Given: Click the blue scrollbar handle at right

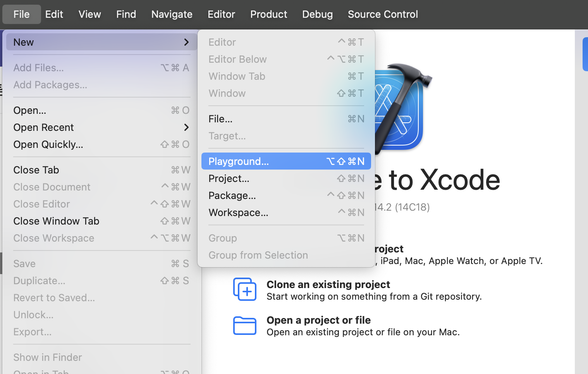Looking at the screenshot, I should tap(585, 54).
